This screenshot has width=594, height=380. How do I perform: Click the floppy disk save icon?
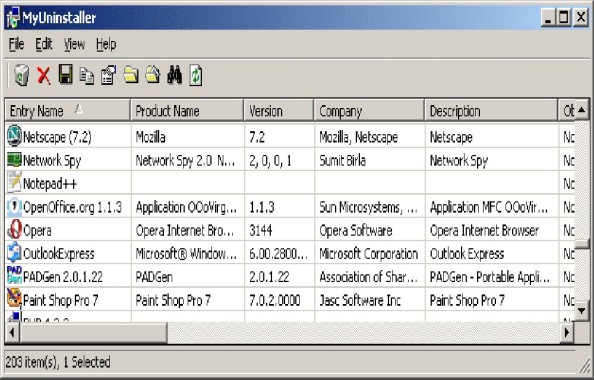click(66, 74)
